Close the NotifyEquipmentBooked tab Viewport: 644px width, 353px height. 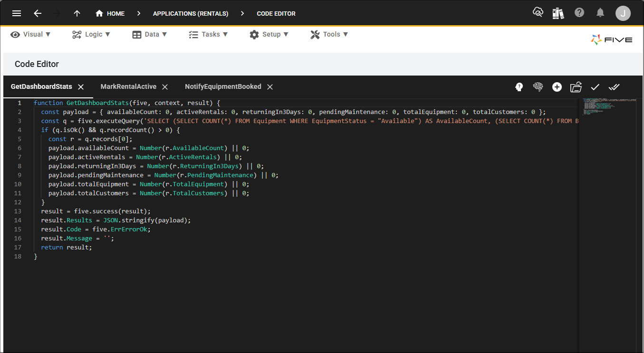(x=270, y=87)
